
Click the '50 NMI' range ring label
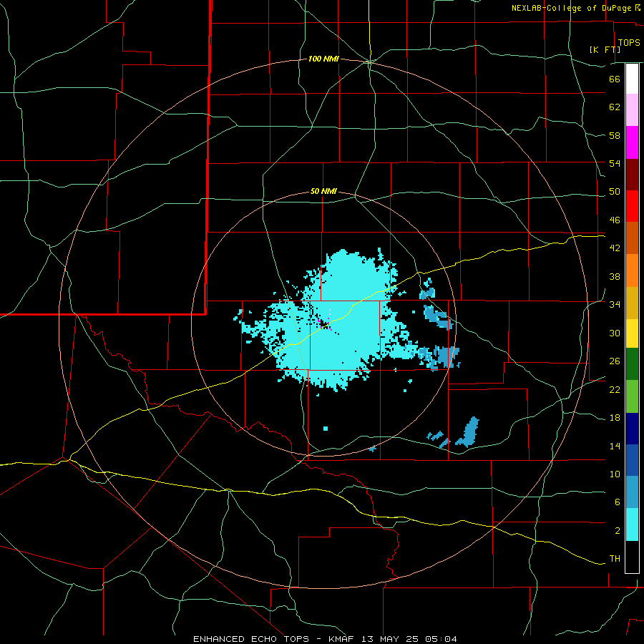[x=323, y=191]
